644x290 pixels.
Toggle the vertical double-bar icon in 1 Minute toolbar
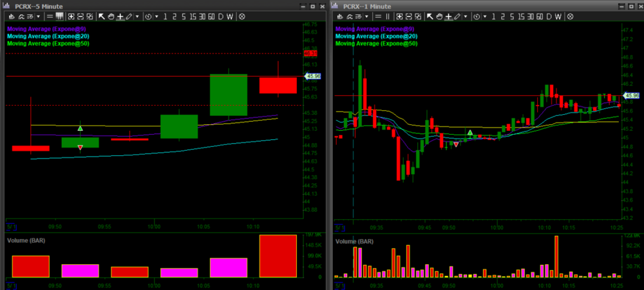(x=388, y=16)
